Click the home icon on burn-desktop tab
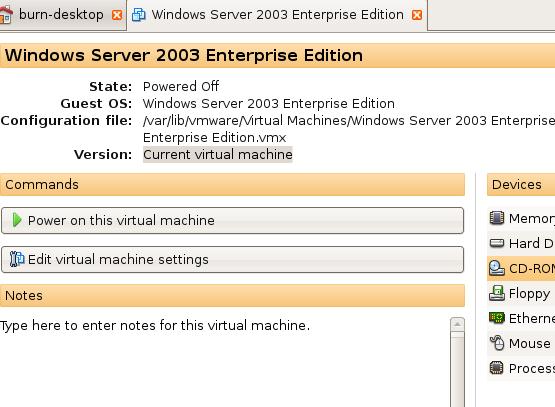 coord(6,15)
